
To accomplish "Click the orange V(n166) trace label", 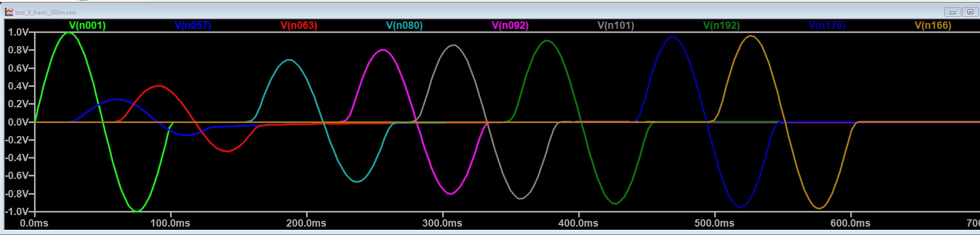I will [933, 25].
